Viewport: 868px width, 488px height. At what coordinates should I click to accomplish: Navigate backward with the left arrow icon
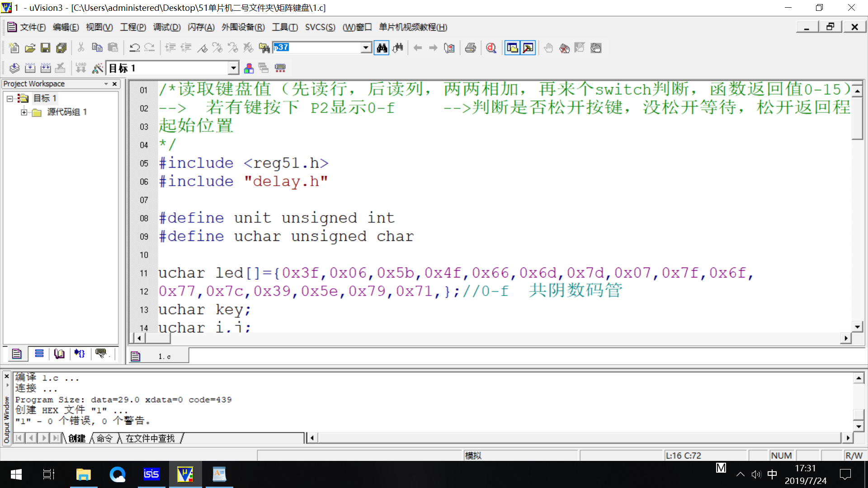point(418,47)
